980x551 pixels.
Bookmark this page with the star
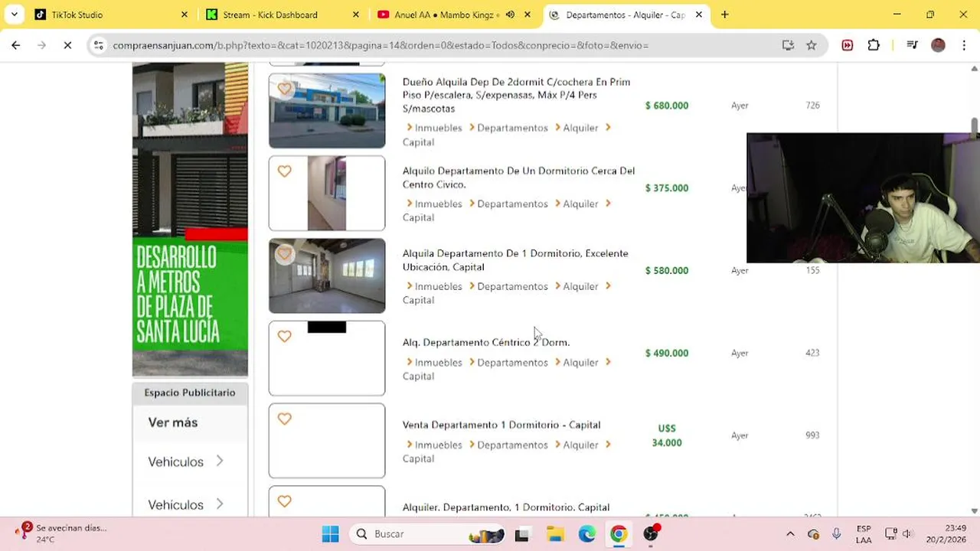pyautogui.click(x=812, y=45)
